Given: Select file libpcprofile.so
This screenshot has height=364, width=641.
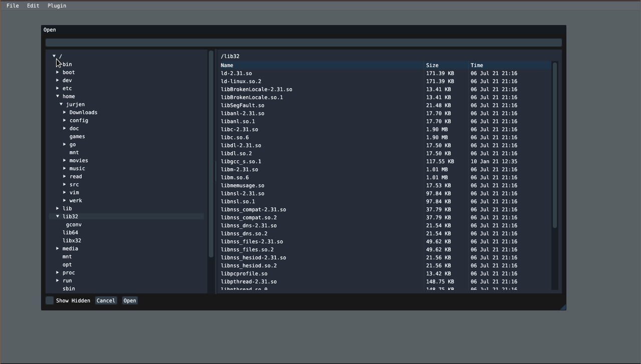Looking at the screenshot, I should (244, 273).
